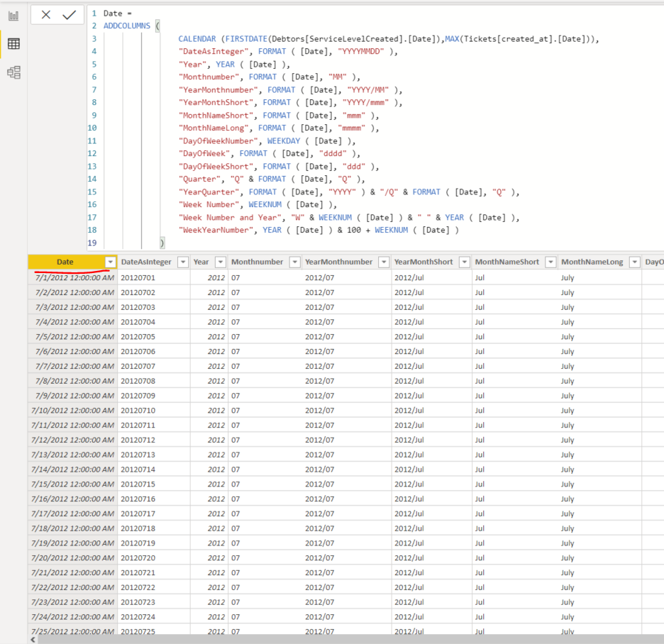Viewport: 664px width, 644px height.
Task: Open the Report view icon
Action: pyautogui.click(x=13, y=16)
